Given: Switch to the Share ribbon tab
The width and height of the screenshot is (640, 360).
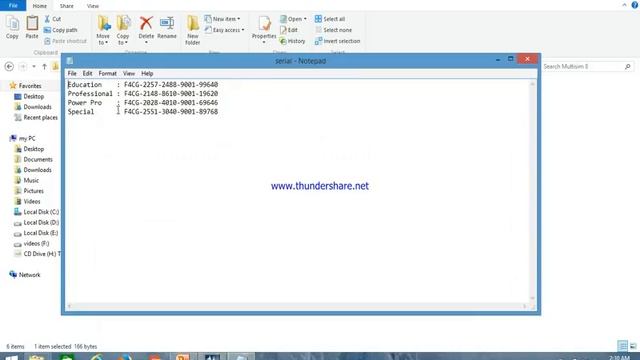Looking at the screenshot, I should pyautogui.click(x=67, y=6).
